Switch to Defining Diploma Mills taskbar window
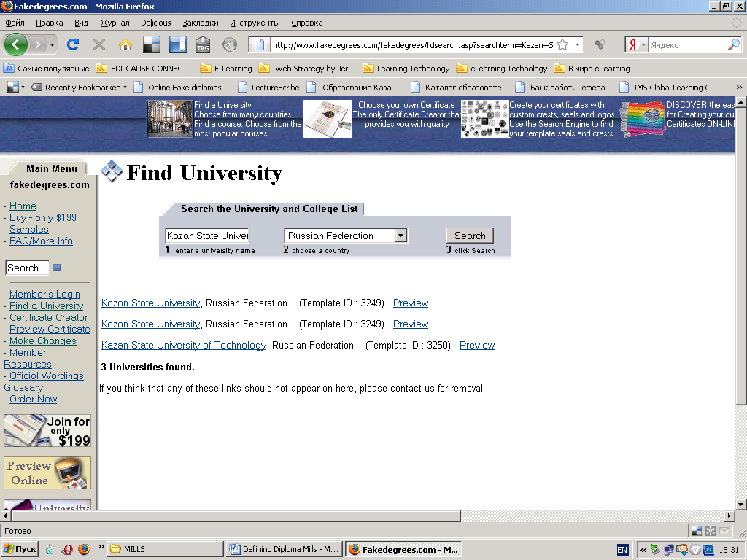 tap(285, 549)
